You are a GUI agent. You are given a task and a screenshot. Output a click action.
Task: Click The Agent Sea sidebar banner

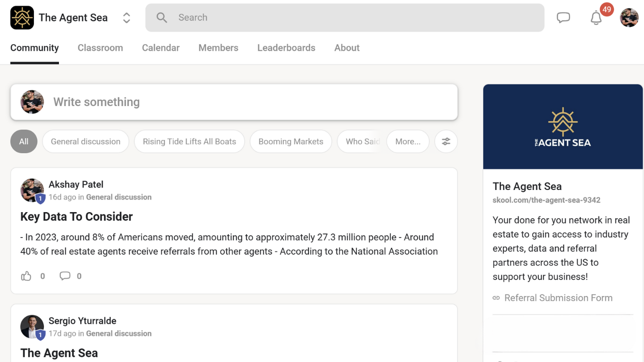coord(563,127)
